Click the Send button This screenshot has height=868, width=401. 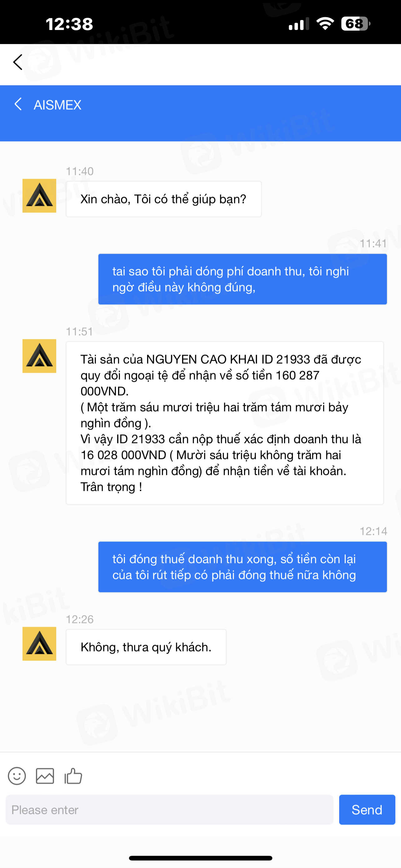click(x=367, y=810)
